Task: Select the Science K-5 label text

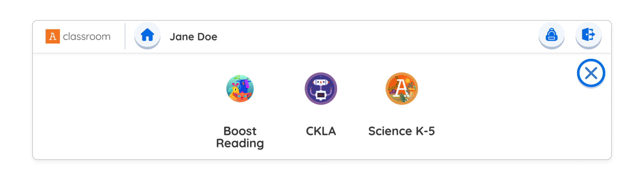Action: pyautogui.click(x=401, y=131)
